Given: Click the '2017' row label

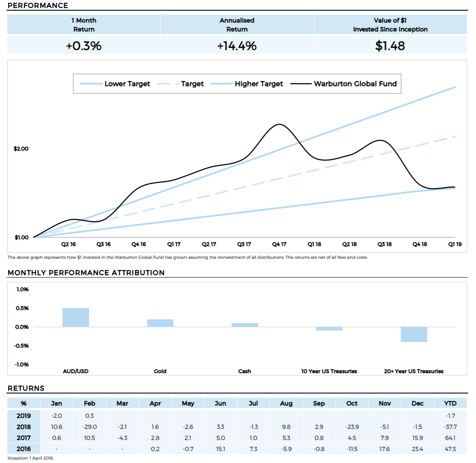Looking at the screenshot, I should (24, 438).
